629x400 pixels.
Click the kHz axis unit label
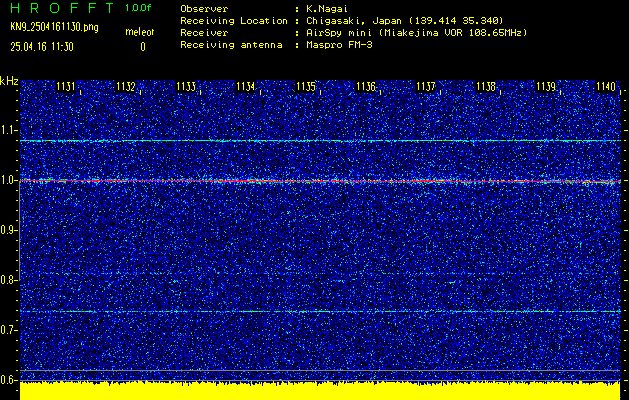9,81
